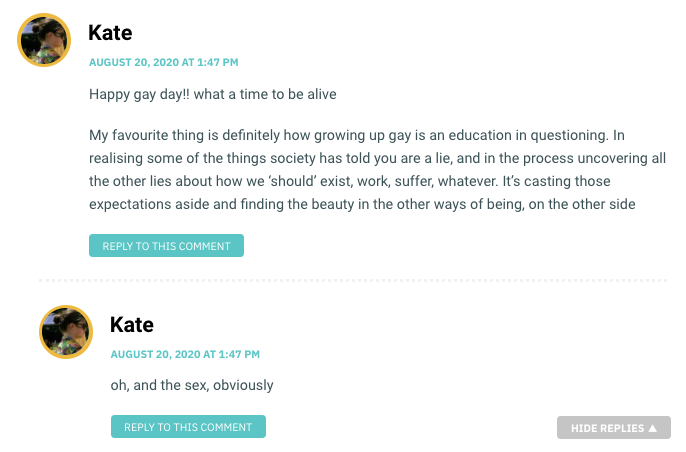This screenshot has height=452, width=686.
Task: Click the dotted divider between comments
Action: 353,280
